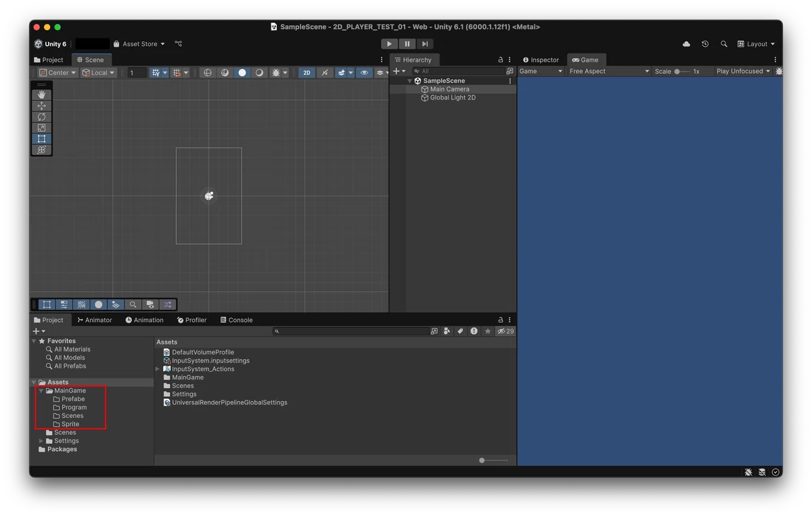
Task: Click Search by Label tag icon
Action: 460,331
